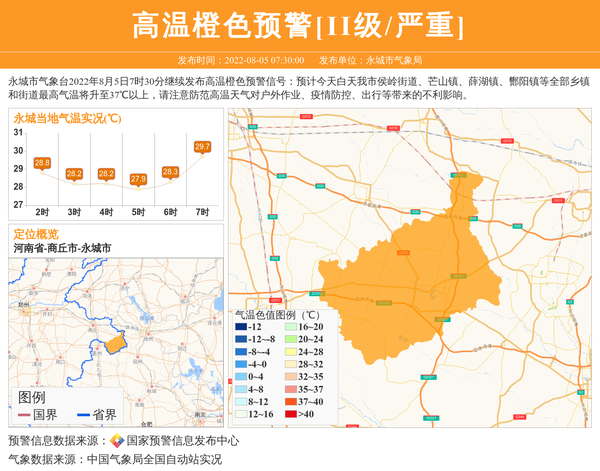Click the 28.2 marker at 3时

click(x=74, y=173)
